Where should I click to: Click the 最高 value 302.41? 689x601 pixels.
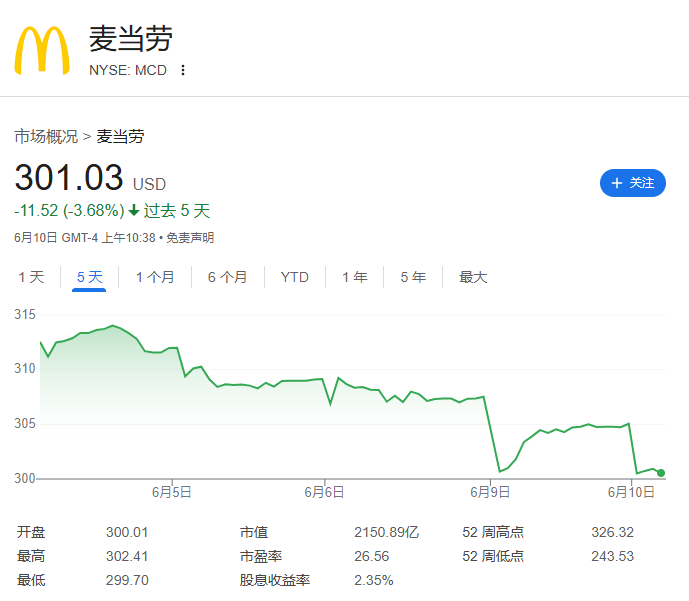pyautogui.click(x=127, y=556)
